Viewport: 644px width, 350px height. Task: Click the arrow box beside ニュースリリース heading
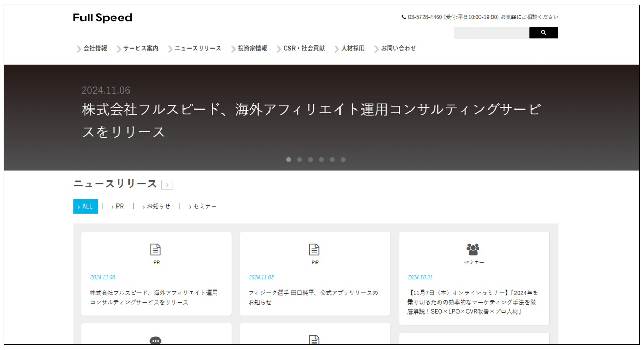167,185
